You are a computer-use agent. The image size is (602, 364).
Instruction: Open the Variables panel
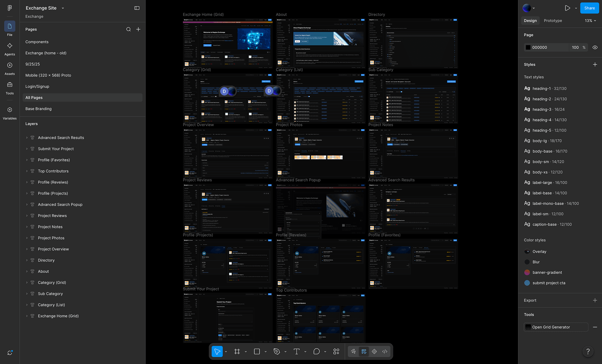point(10,113)
